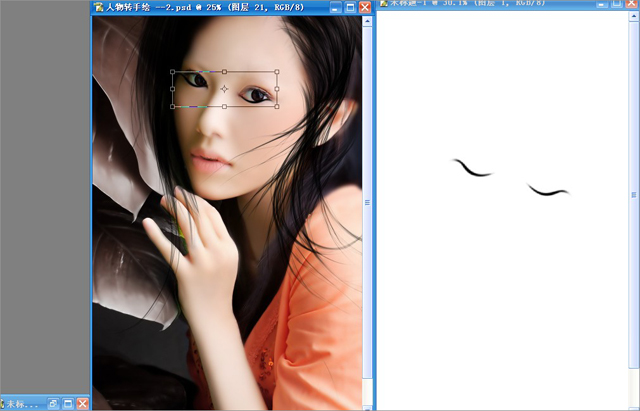Close the 人物转手绘 --2.psd window

click(365, 7)
